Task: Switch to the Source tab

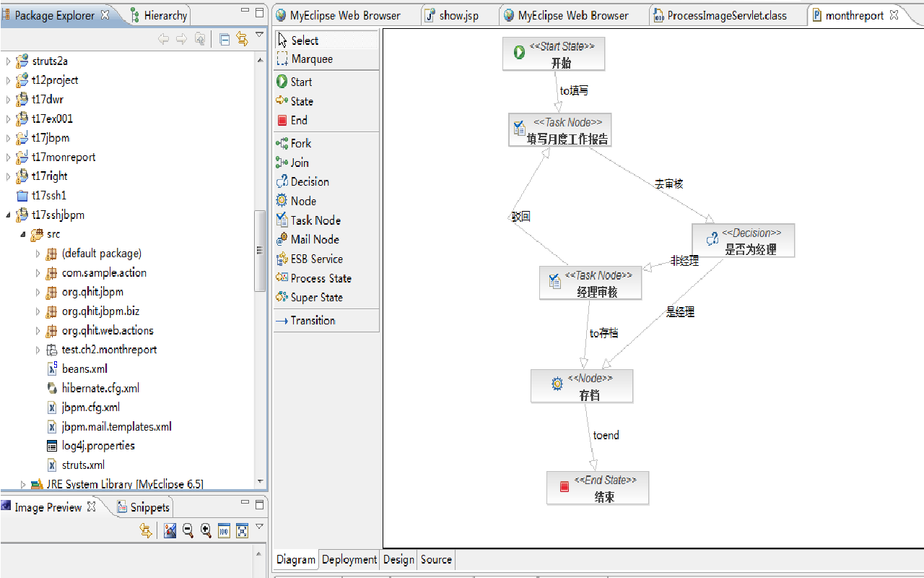Action: [436, 559]
